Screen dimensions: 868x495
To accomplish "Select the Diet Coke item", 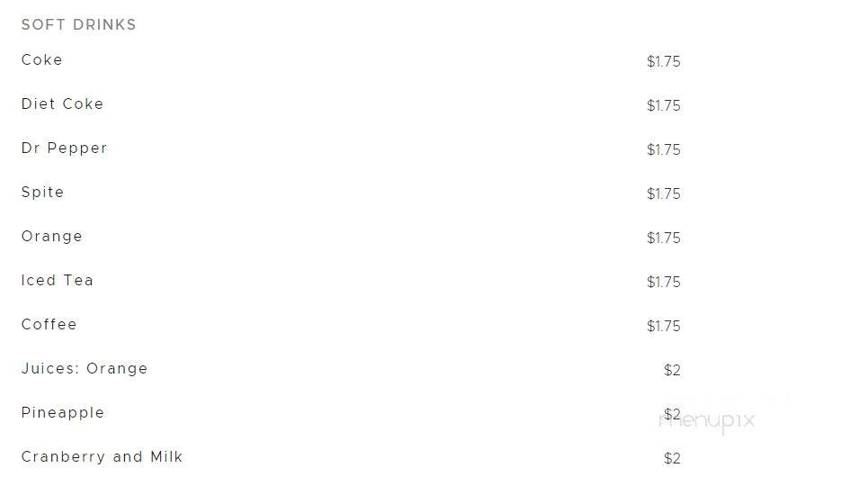I will coord(63,104).
